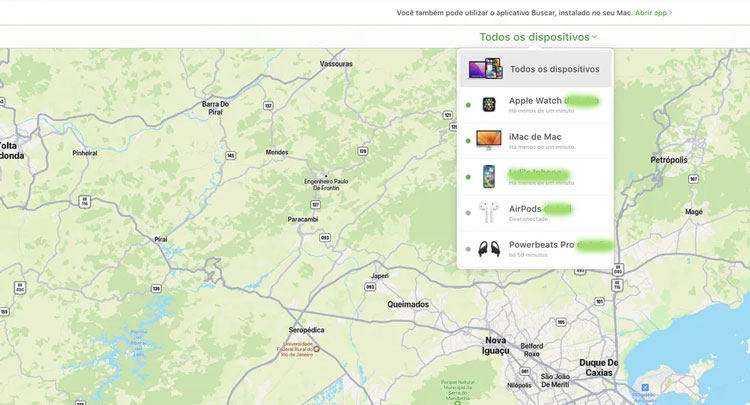750x405 pixels.
Task: Open the Abrir app link
Action: (x=653, y=13)
